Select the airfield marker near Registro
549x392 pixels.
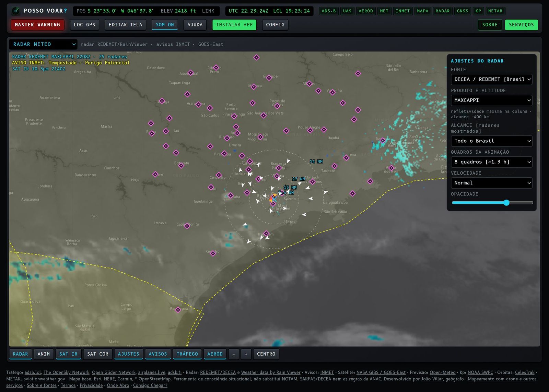[213, 253]
